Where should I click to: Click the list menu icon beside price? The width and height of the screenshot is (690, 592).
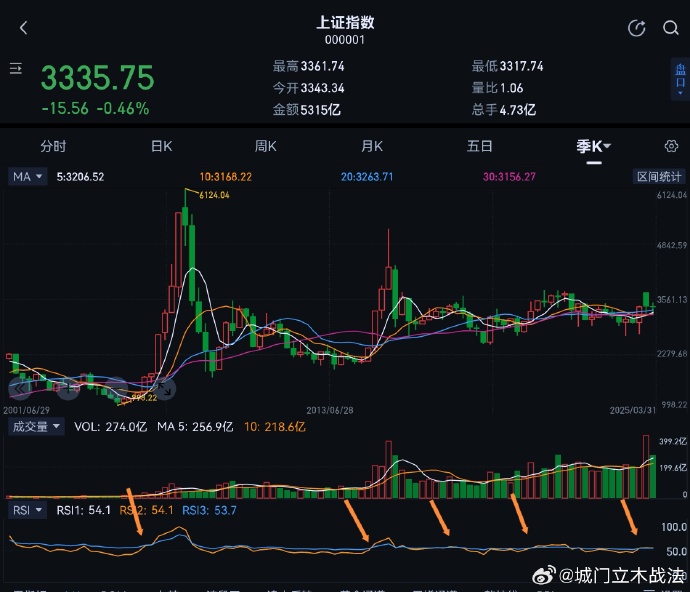[x=16, y=69]
